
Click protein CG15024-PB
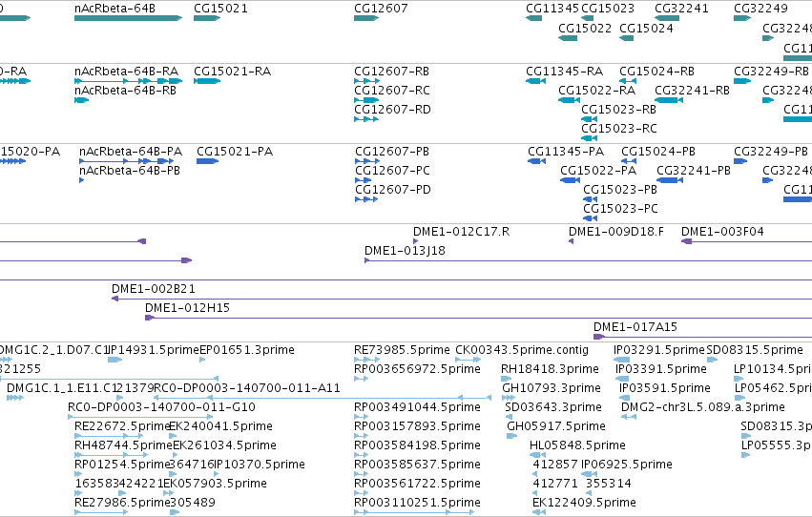pos(629,161)
